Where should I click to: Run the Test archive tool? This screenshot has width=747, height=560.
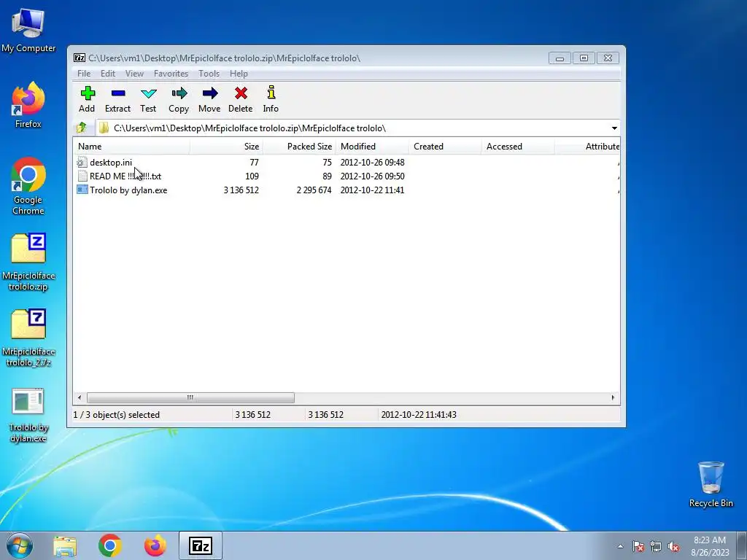pyautogui.click(x=148, y=93)
